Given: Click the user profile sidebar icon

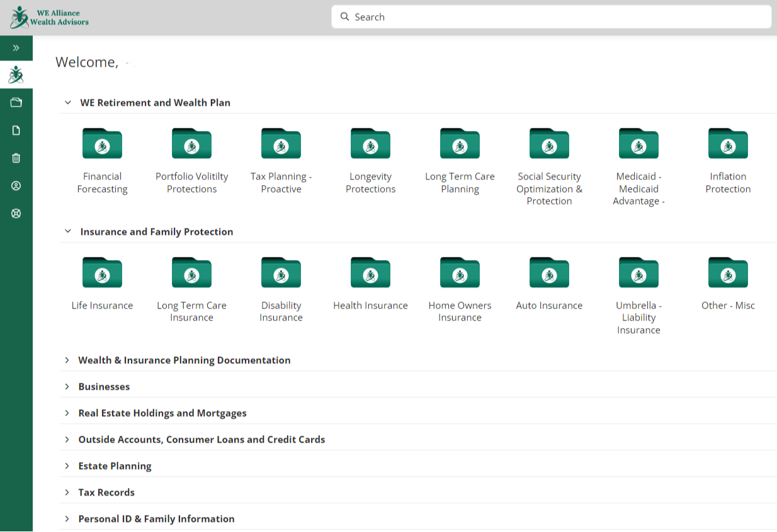Looking at the screenshot, I should pyautogui.click(x=16, y=186).
